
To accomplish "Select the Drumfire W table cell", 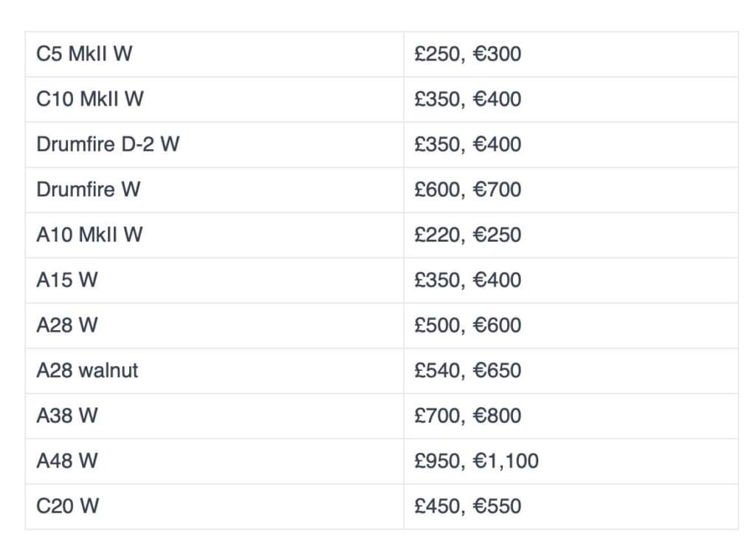I will pos(89,189).
